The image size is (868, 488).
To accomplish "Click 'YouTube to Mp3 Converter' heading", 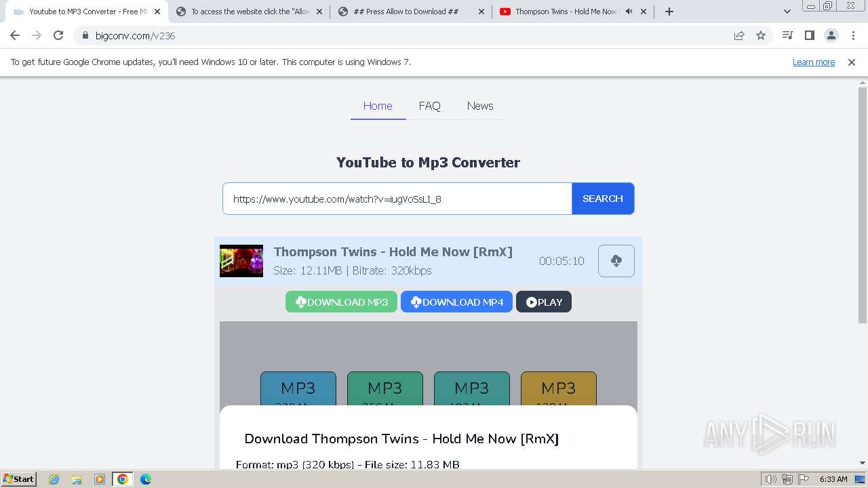I will [x=429, y=162].
